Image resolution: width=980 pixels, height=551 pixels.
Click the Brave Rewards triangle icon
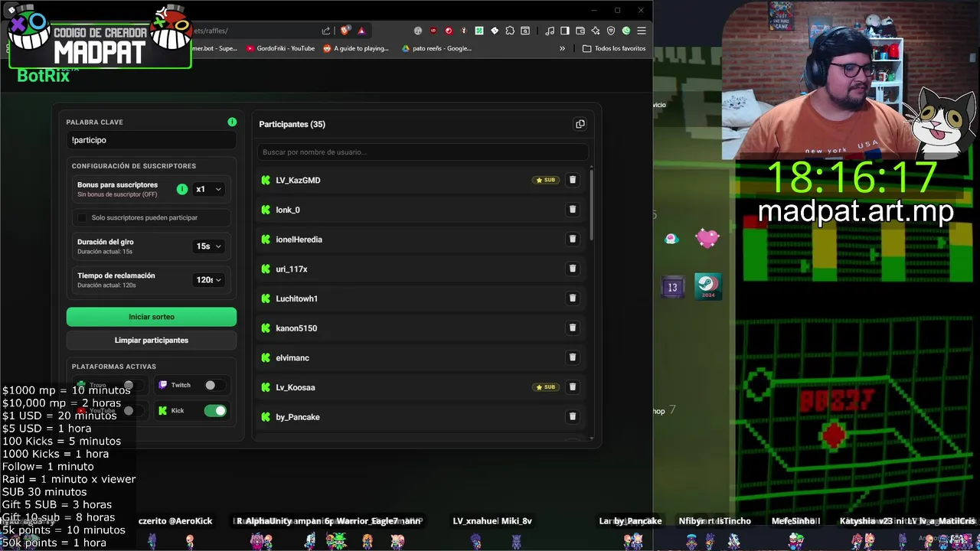click(x=361, y=31)
